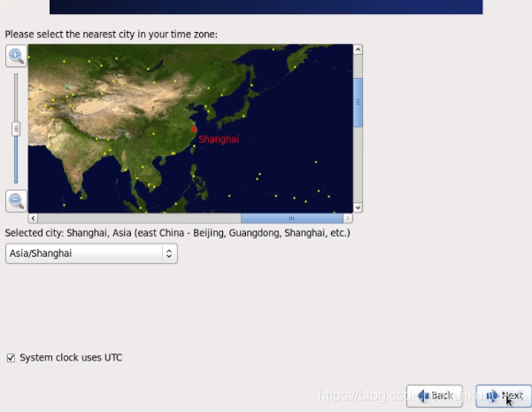Zoom out of the time zone map
This screenshot has height=412, width=532.
click(x=16, y=201)
